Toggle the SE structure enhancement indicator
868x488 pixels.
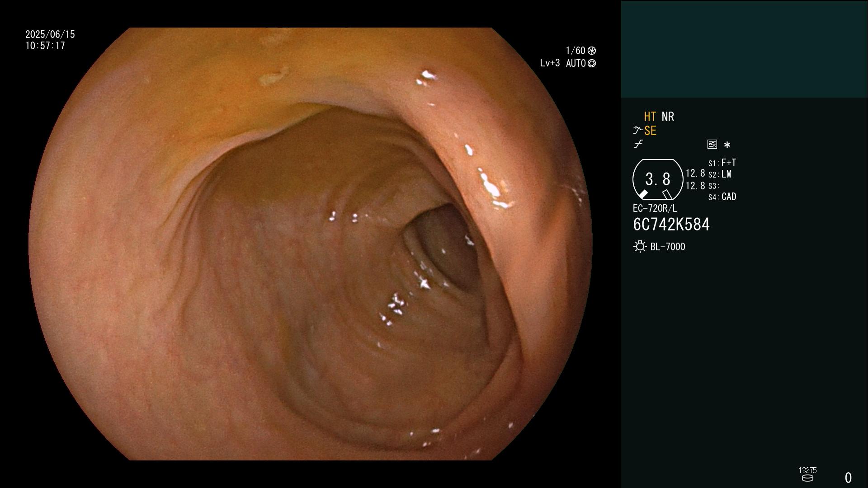click(650, 131)
